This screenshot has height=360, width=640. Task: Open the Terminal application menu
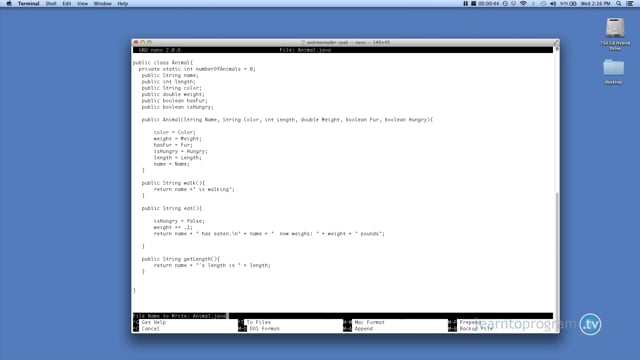click(29, 4)
